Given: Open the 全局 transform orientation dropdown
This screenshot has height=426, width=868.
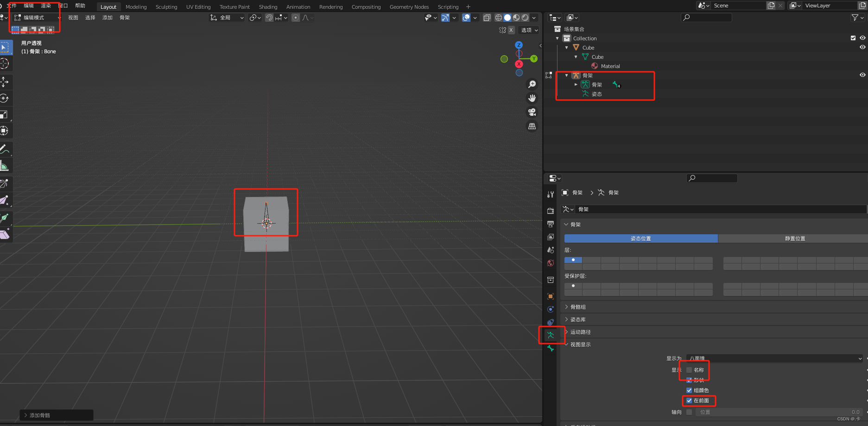Looking at the screenshot, I should click(x=227, y=18).
